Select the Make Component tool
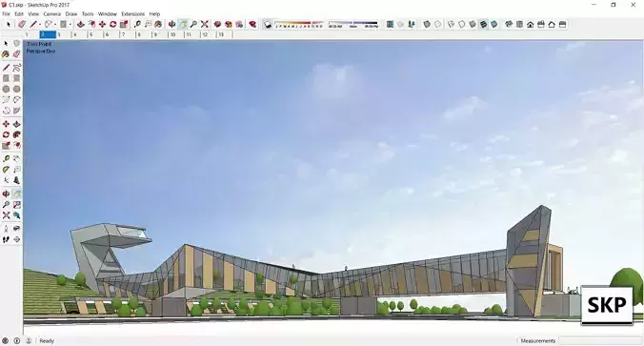This screenshot has width=644, height=346. tap(16, 43)
